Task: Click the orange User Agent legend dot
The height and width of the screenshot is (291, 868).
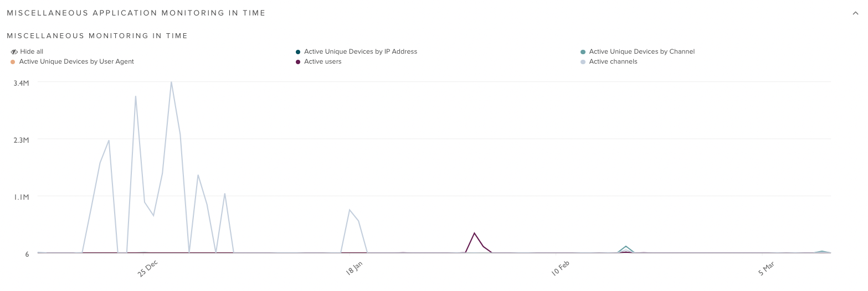Action: coord(13,62)
